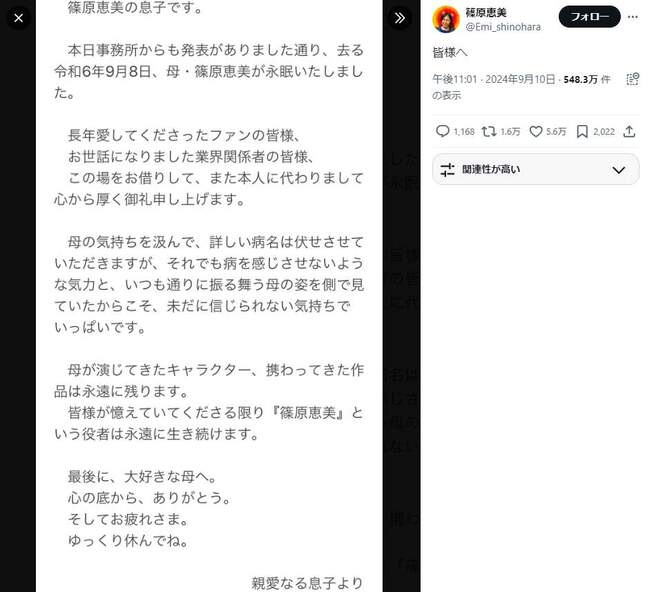This screenshot has height=592, width=645.
Task: Click the chevron arrow in reply sort box
Action: click(619, 170)
